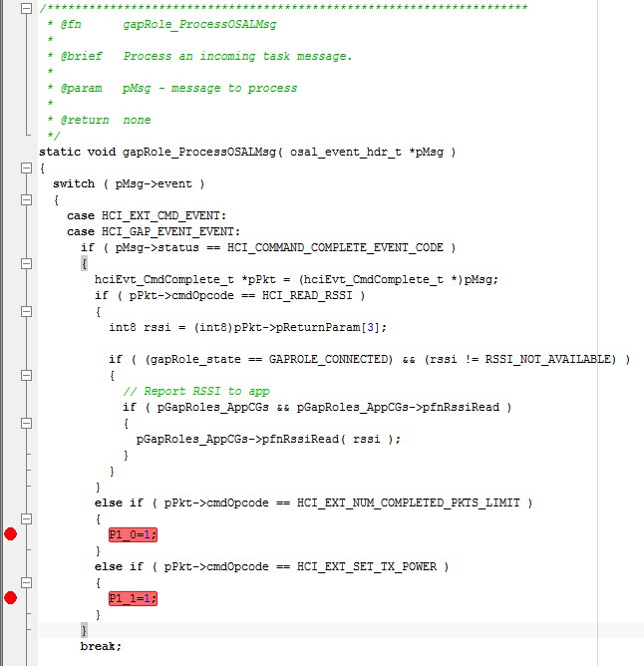The height and width of the screenshot is (666, 644).
Task: Collapse fold of GAPROLE_CONNECTED if block
Action: tap(26, 375)
